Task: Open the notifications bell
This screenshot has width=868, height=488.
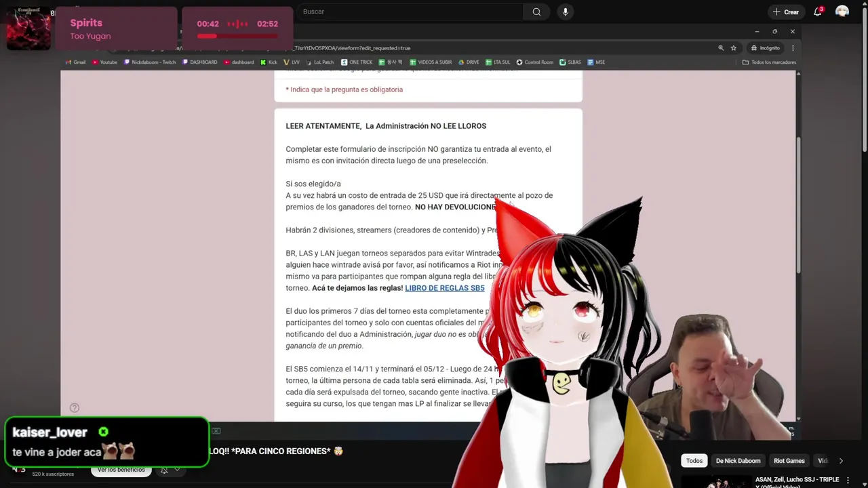Action: 818,12
